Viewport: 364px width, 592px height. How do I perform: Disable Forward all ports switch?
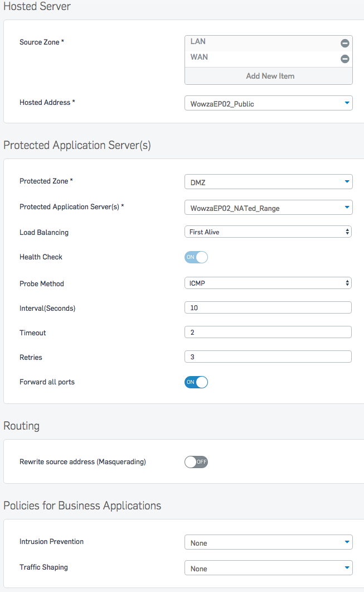(196, 382)
